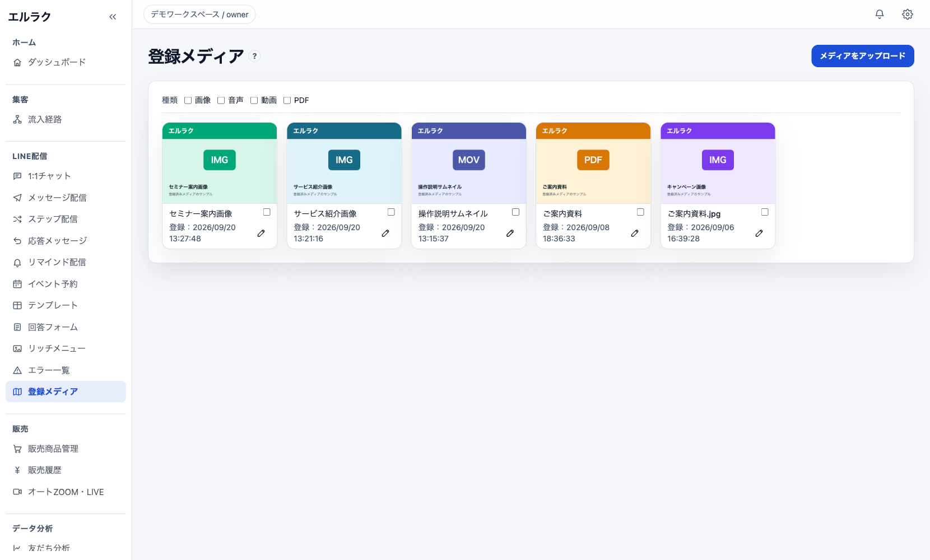Edit サービス紹介画像 with pencil icon
The image size is (930, 560).
pos(385,233)
